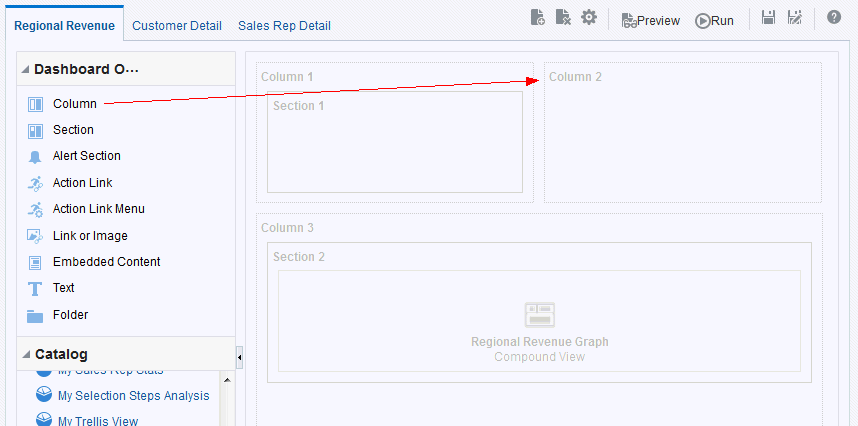The width and height of the screenshot is (858, 426).
Task: Click the Delete Current Page icon
Action: (563, 18)
